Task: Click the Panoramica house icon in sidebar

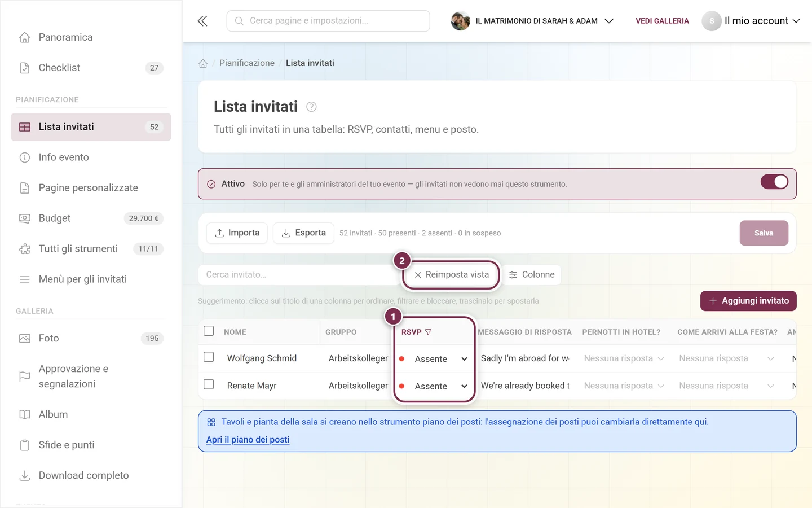Action: (x=25, y=37)
